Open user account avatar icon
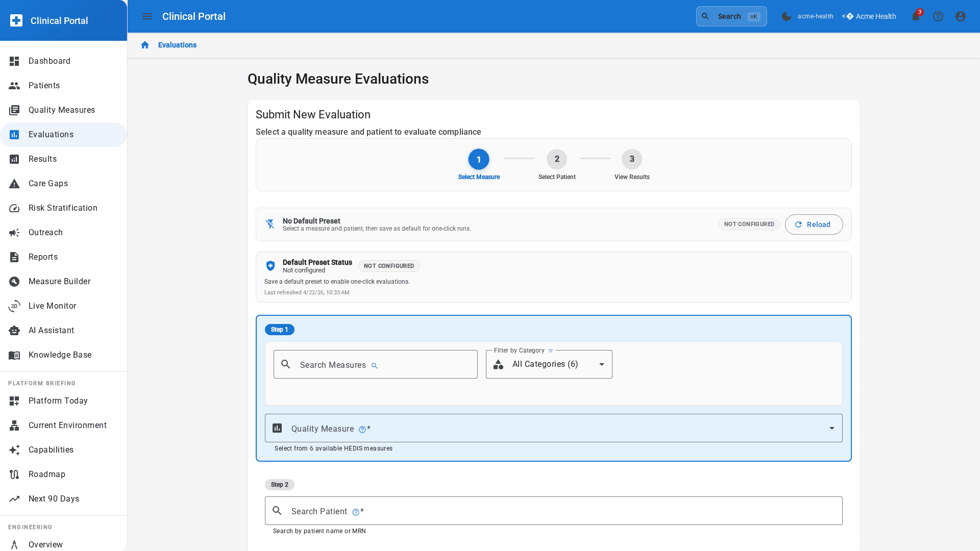The height and width of the screenshot is (551, 980). pyautogui.click(x=960, y=16)
